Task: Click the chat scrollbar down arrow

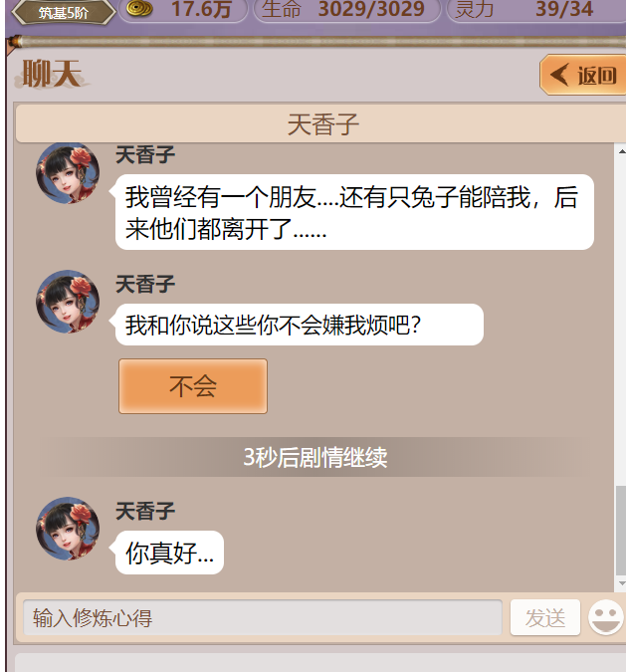Action: click(621, 583)
